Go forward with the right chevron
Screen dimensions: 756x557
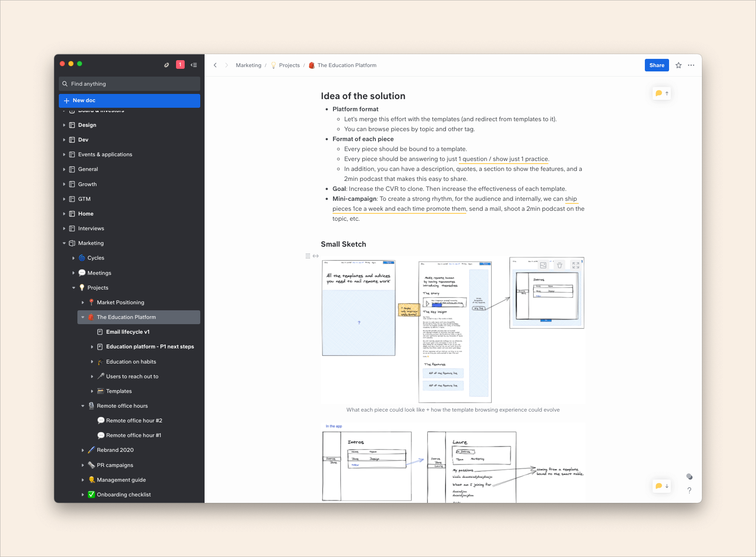pos(226,65)
